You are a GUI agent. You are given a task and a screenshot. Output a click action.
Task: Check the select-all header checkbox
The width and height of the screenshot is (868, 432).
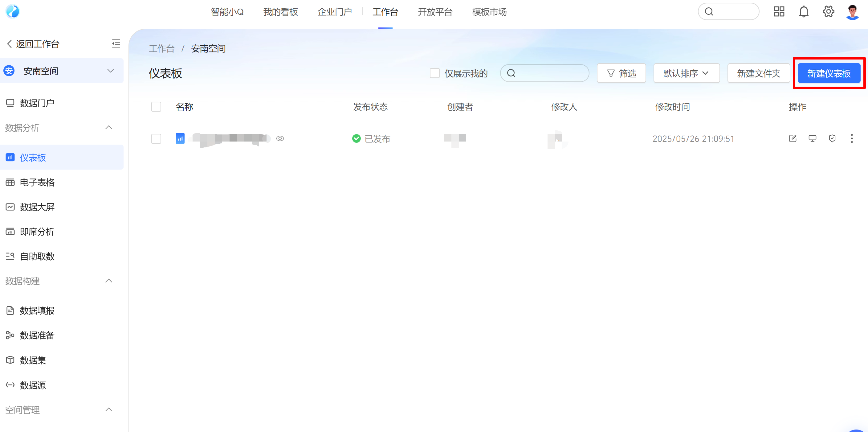tap(156, 107)
